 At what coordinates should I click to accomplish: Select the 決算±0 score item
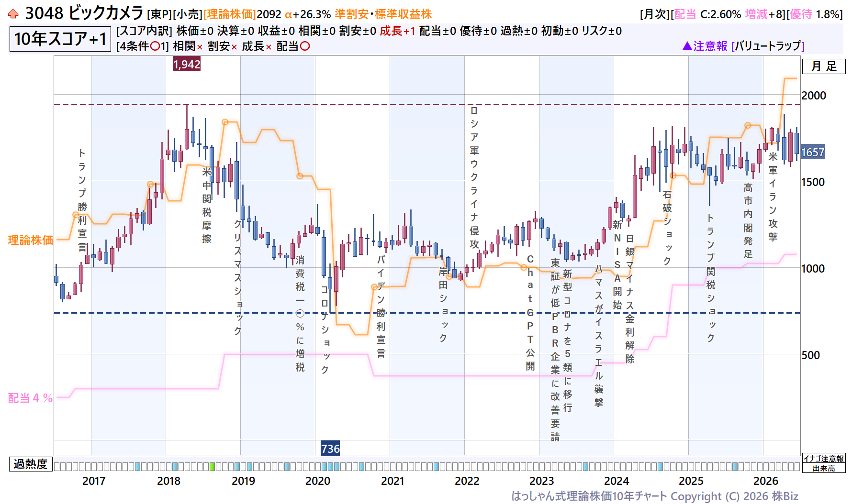click(x=235, y=31)
